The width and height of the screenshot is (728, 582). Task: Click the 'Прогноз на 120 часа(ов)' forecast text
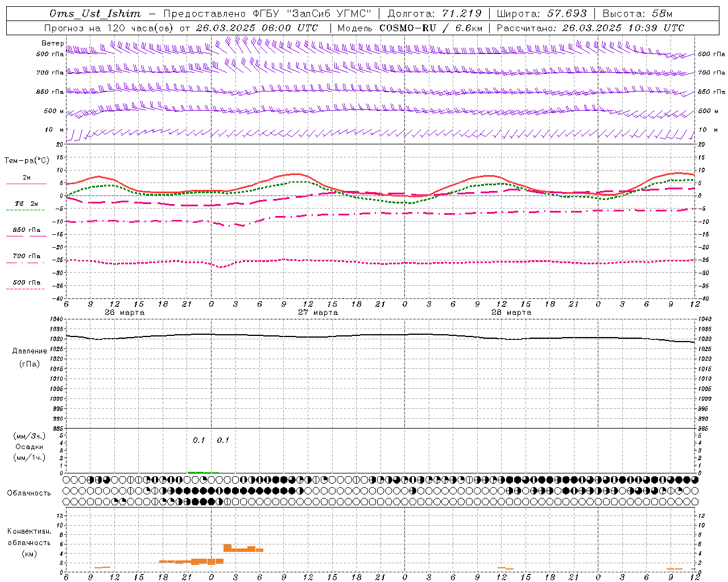109,28
